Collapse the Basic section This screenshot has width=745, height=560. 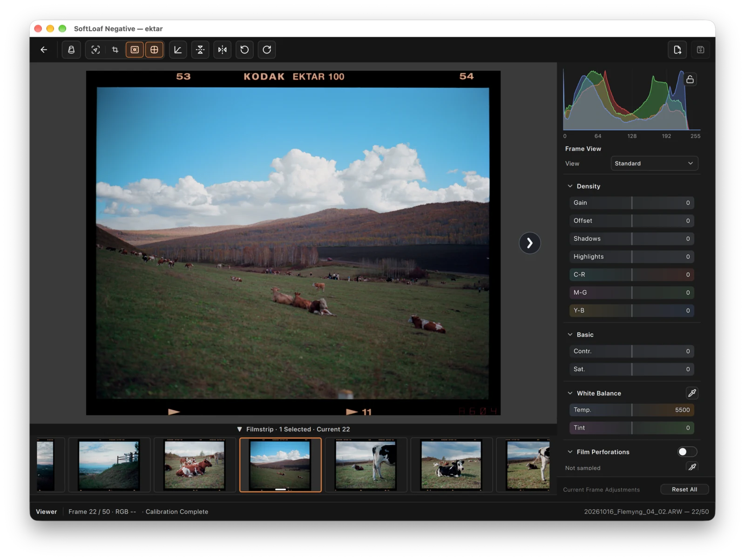[570, 335]
